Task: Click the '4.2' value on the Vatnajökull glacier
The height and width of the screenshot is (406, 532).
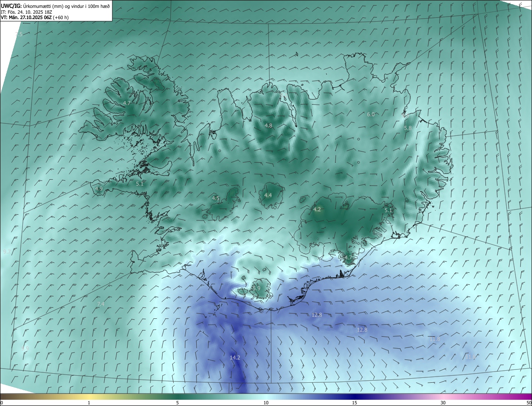Action: pyautogui.click(x=317, y=210)
